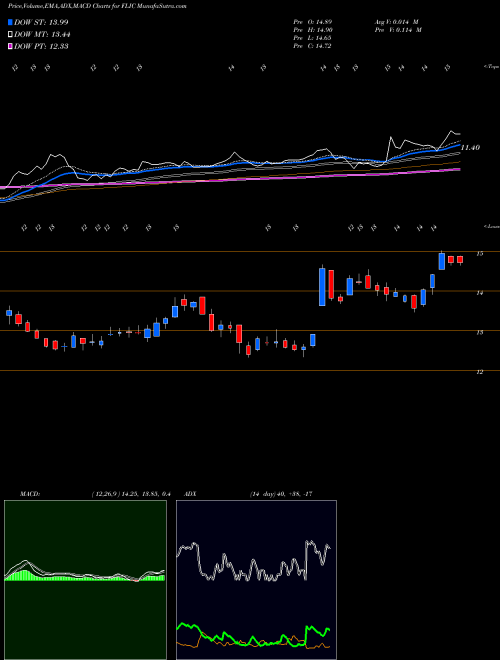Click the ADX '(14 day) 40, +38, -17' values
The image size is (500, 660).
click(281, 494)
